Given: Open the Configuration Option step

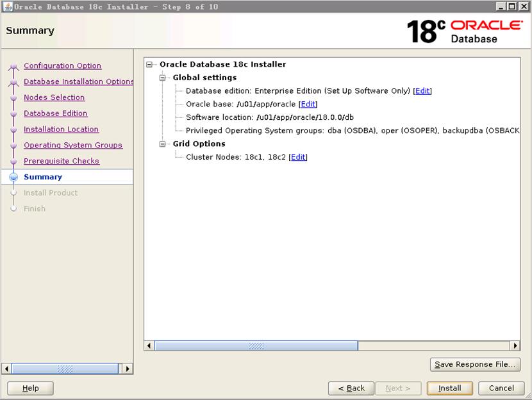Looking at the screenshot, I should pyautogui.click(x=62, y=66).
